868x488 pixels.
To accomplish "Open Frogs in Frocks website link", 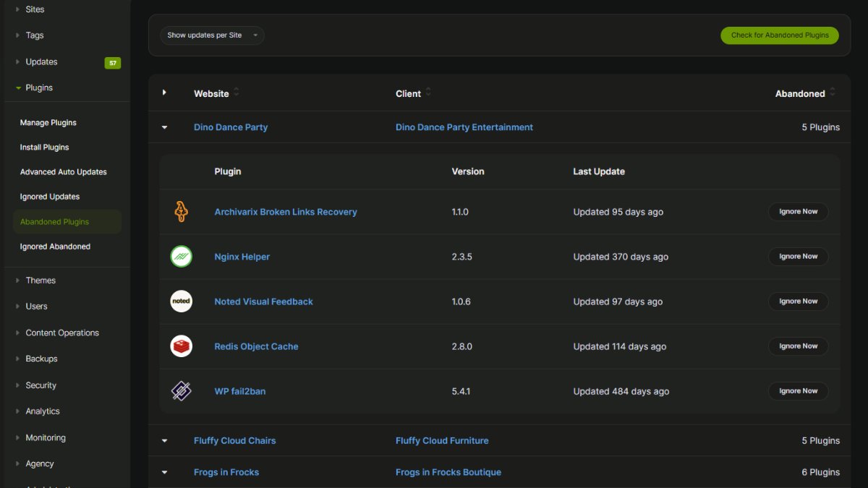I will pos(226,472).
